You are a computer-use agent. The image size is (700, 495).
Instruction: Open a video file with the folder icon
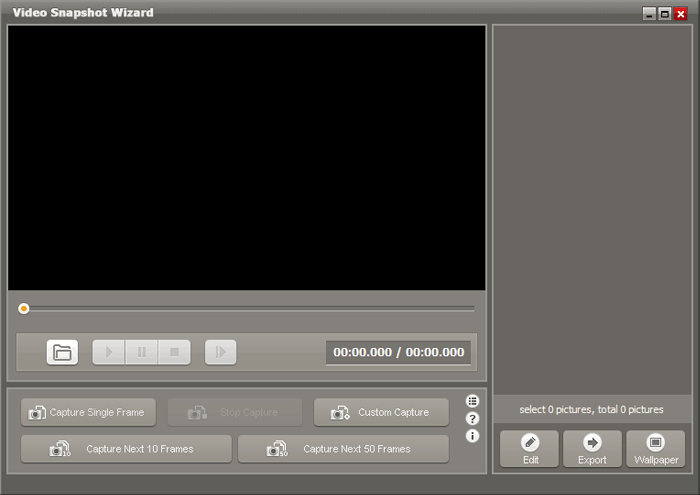(x=62, y=352)
